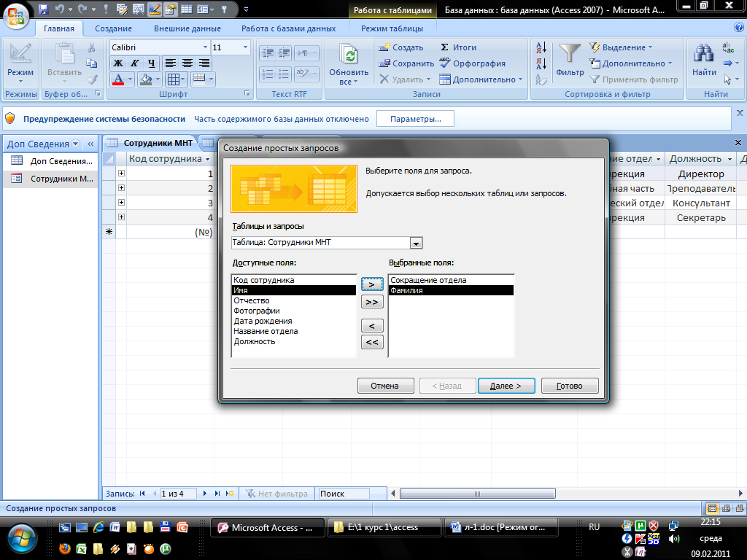Open Код сотрудника column dropdown arrow
The image size is (747, 560).
(208, 159)
